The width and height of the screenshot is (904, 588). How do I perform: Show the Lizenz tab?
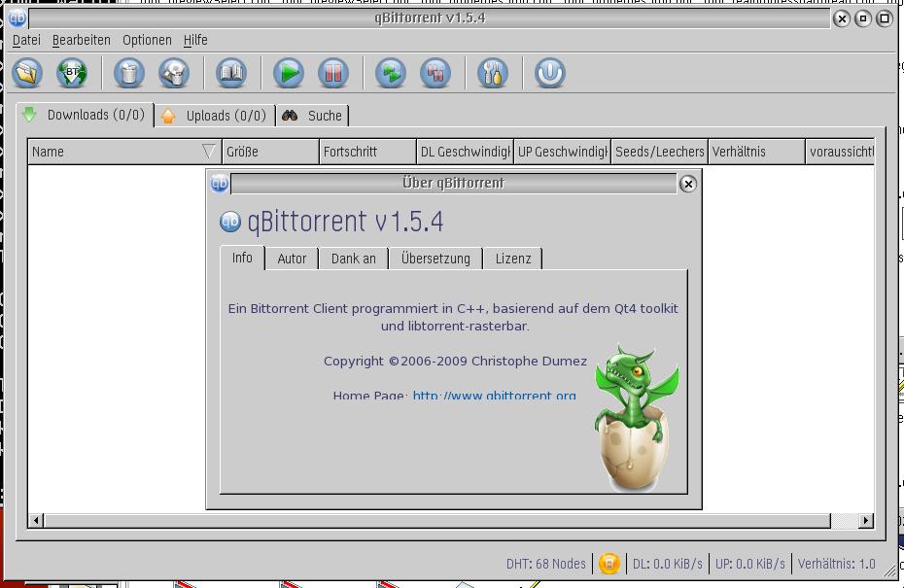coord(512,259)
